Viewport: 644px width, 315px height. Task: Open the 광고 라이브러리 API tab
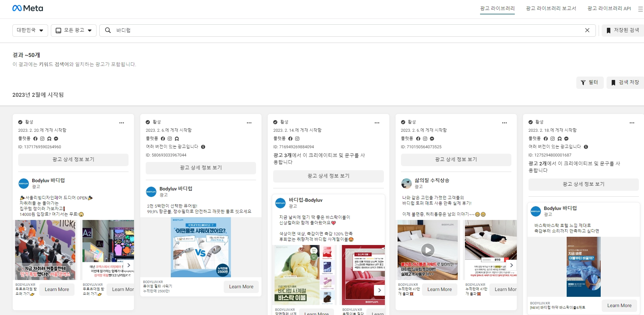pos(609,8)
